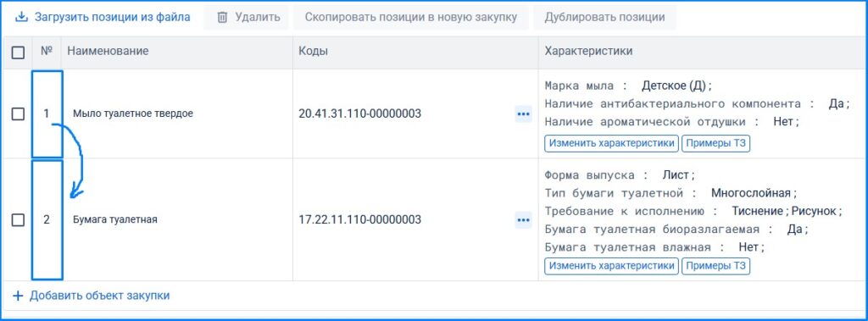
Task: Click the Характеристики column header
Action: coord(588,52)
